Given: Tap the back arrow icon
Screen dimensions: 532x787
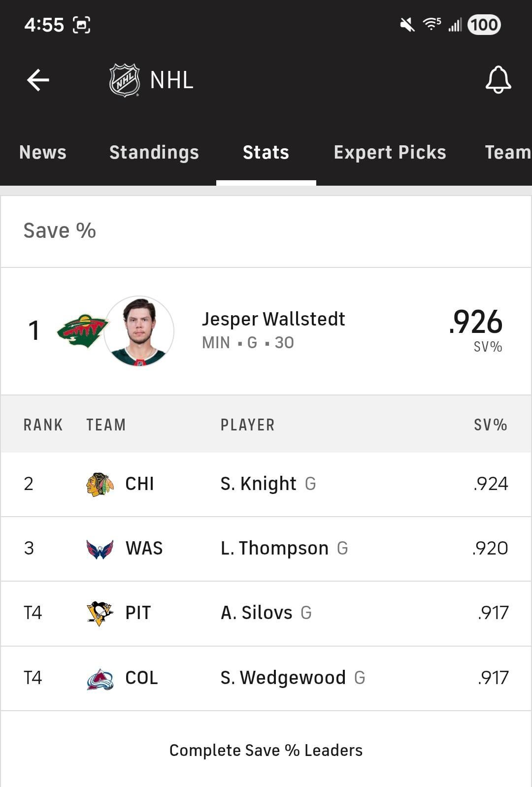Looking at the screenshot, I should pyautogui.click(x=38, y=80).
